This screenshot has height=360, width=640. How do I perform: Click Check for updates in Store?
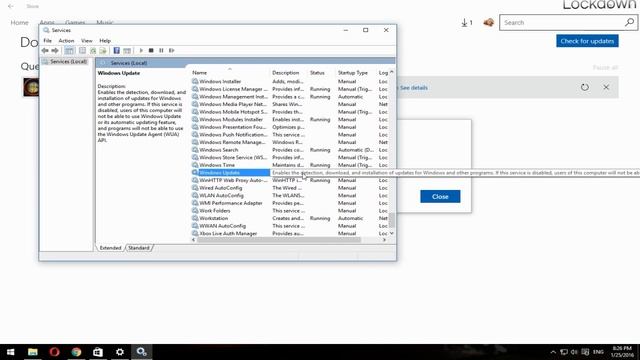point(587,41)
